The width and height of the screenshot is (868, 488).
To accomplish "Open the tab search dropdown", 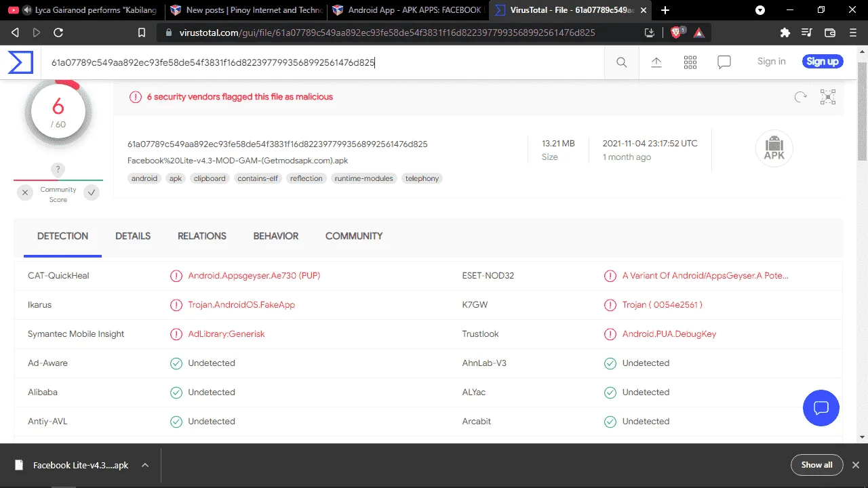I will pyautogui.click(x=760, y=10).
